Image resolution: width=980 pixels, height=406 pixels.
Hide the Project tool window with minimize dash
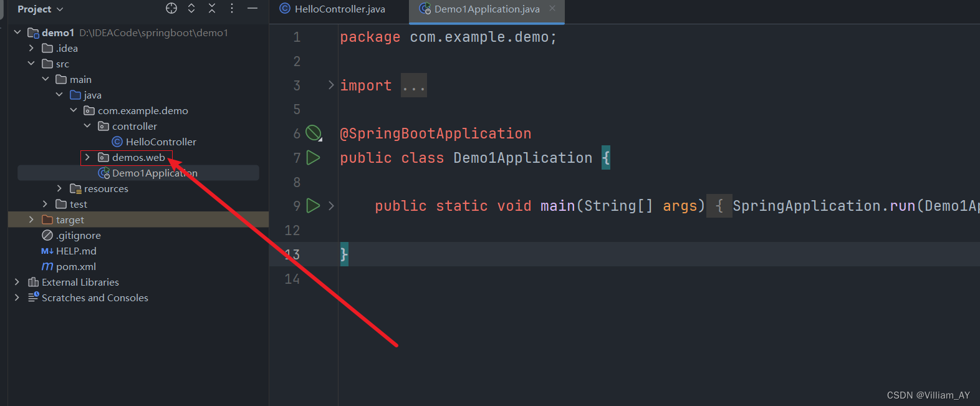[x=252, y=8]
